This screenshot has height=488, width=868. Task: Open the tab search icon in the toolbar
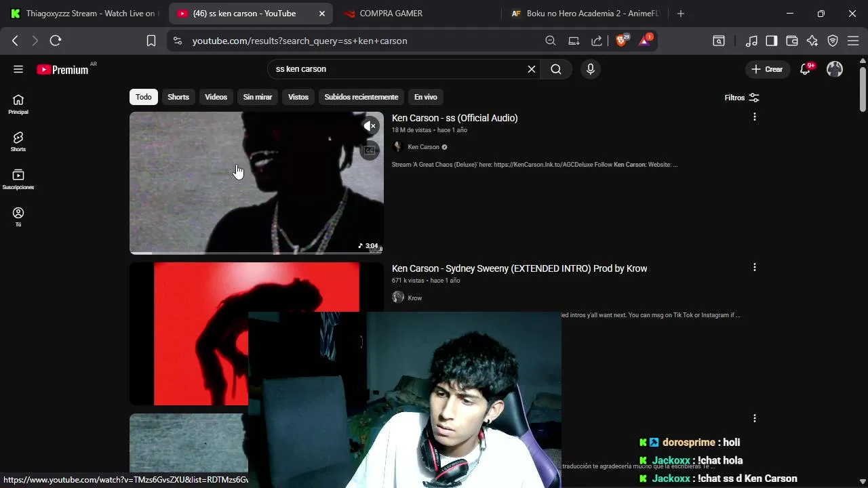tap(719, 41)
